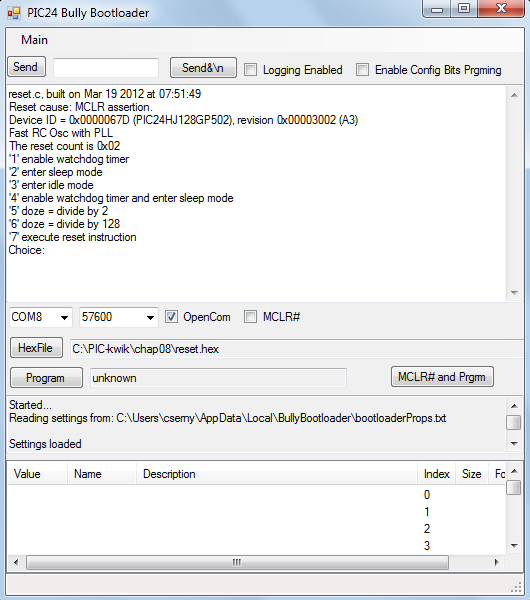This screenshot has width=530, height=600.
Task: Click the 'Settings loaded' log line
Action: 45,444
